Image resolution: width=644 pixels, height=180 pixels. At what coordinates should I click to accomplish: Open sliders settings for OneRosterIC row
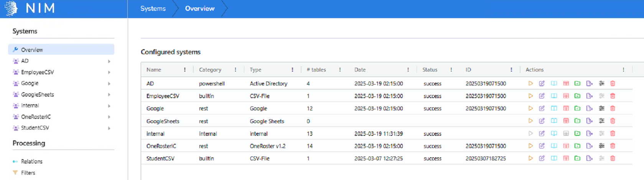click(601, 146)
